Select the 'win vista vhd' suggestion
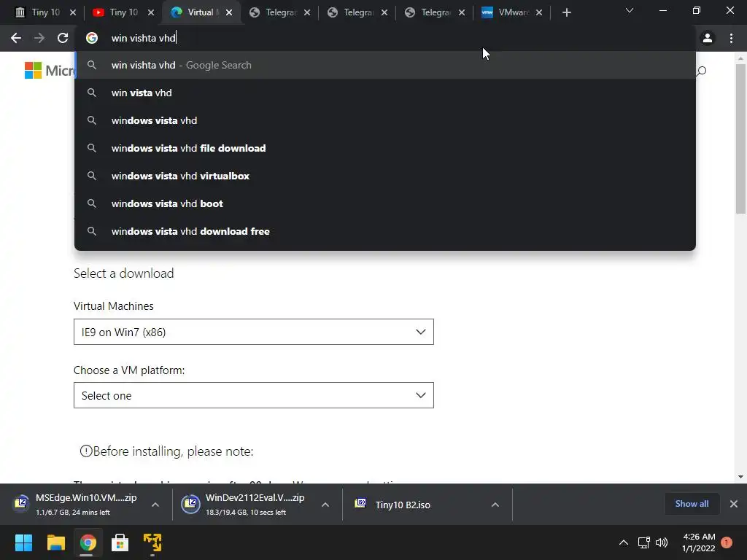 (x=385, y=93)
